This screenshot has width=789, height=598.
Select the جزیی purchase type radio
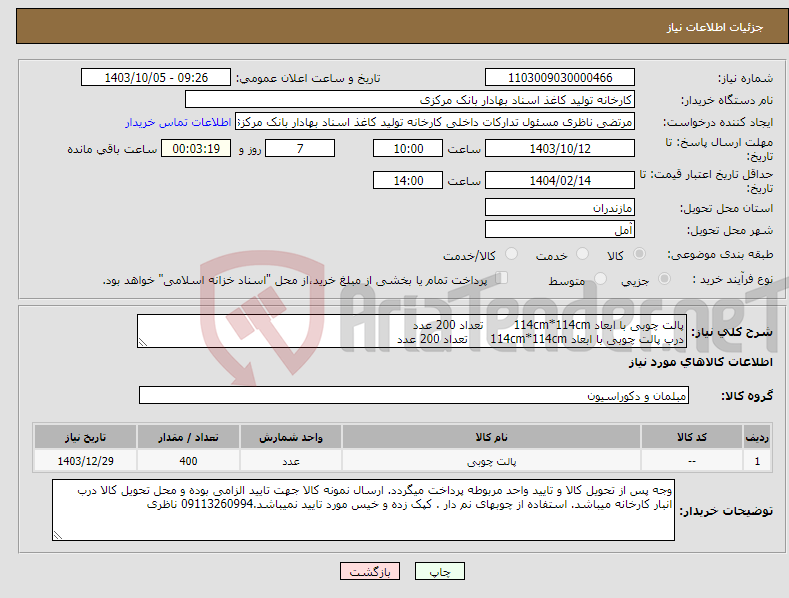(x=664, y=278)
